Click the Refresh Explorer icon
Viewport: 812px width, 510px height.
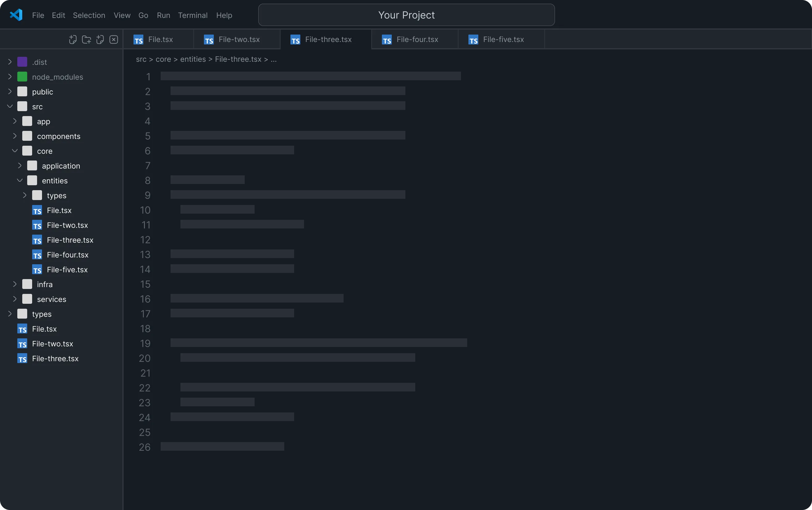coord(100,40)
